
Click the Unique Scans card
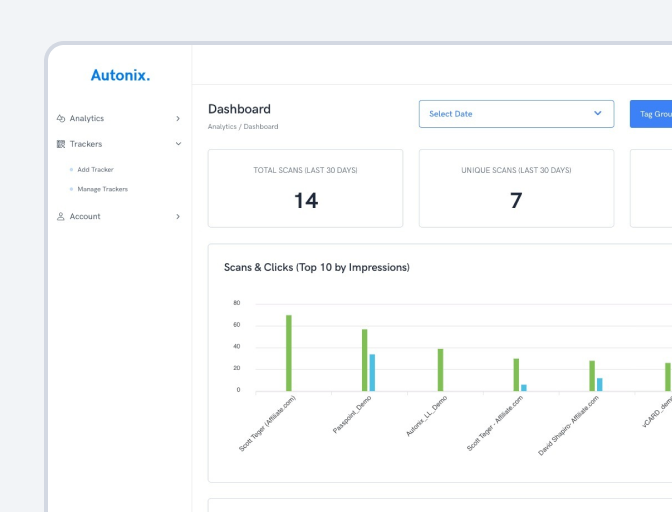(x=516, y=188)
